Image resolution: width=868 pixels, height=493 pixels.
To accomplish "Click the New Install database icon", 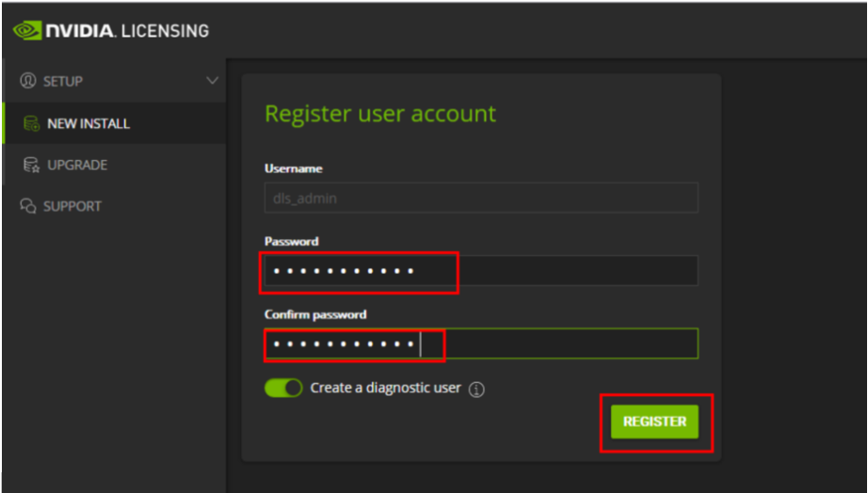I will [31, 123].
